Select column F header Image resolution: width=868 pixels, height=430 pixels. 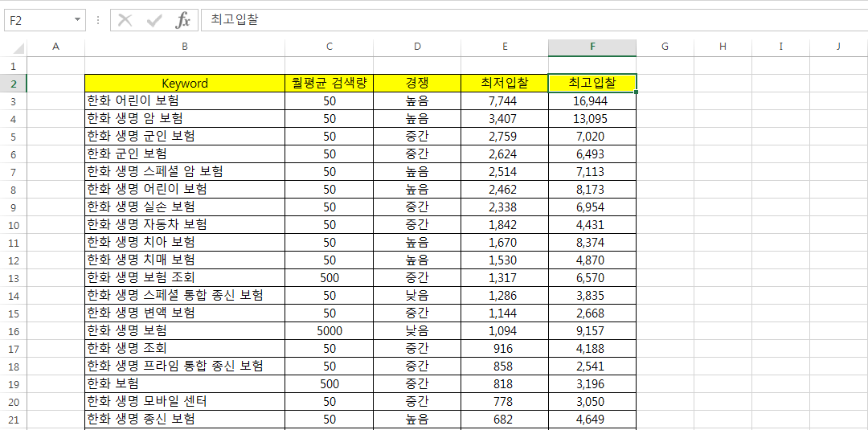coord(592,47)
